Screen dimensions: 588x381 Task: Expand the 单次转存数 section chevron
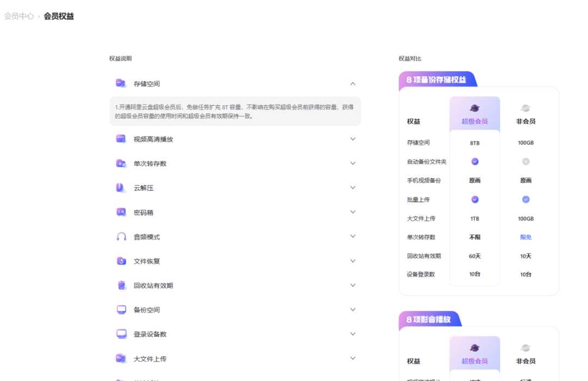click(352, 164)
